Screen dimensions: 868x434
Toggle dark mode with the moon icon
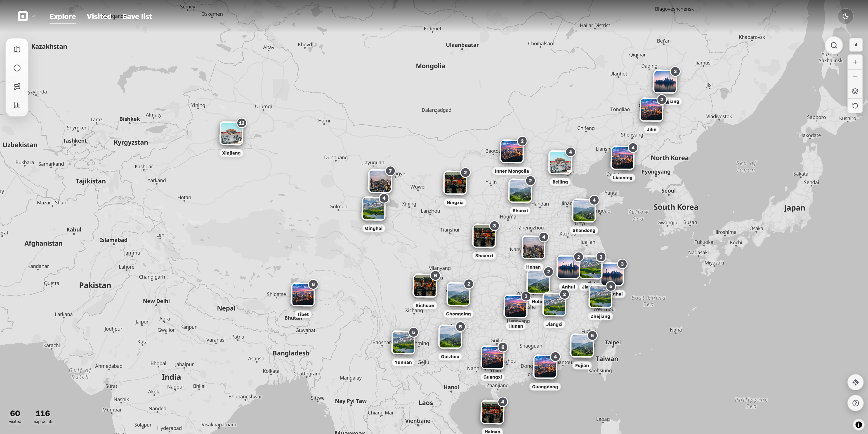(x=845, y=16)
